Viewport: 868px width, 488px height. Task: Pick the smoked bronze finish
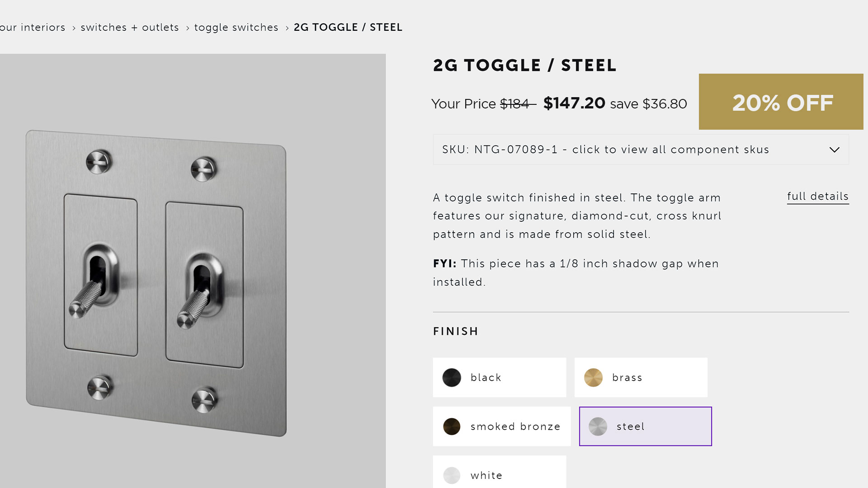[501, 426]
